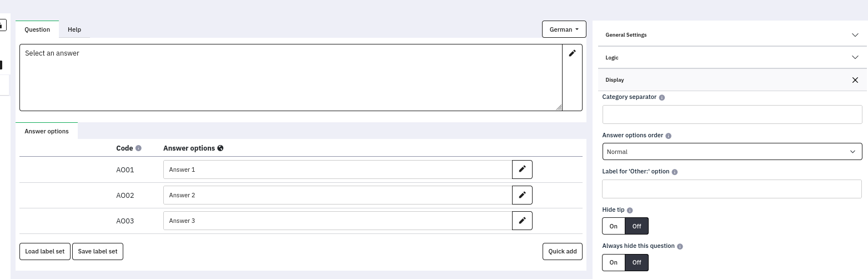Turn Hide tip On
The width and height of the screenshot is (868, 279).
click(614, 226)
